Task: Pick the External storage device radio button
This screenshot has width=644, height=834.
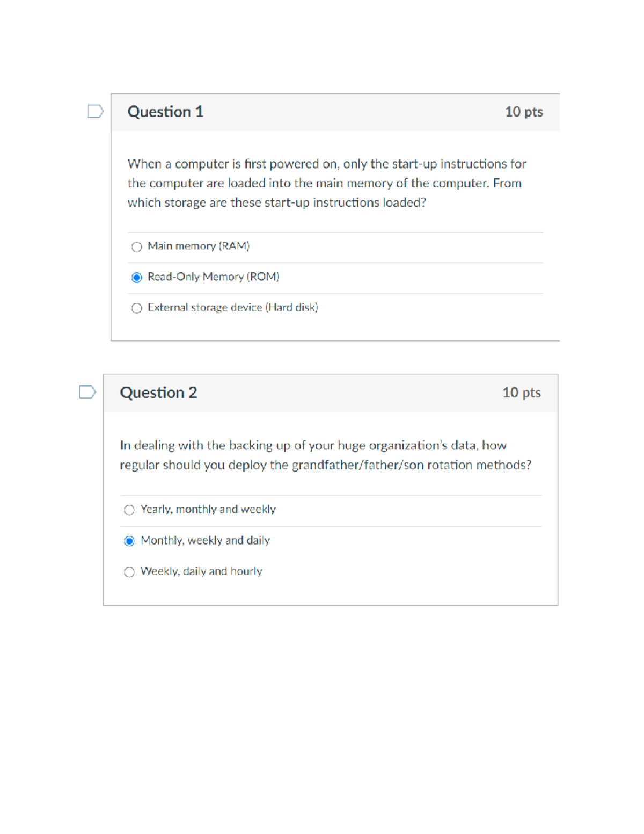Action: click(x=137, y=308)
